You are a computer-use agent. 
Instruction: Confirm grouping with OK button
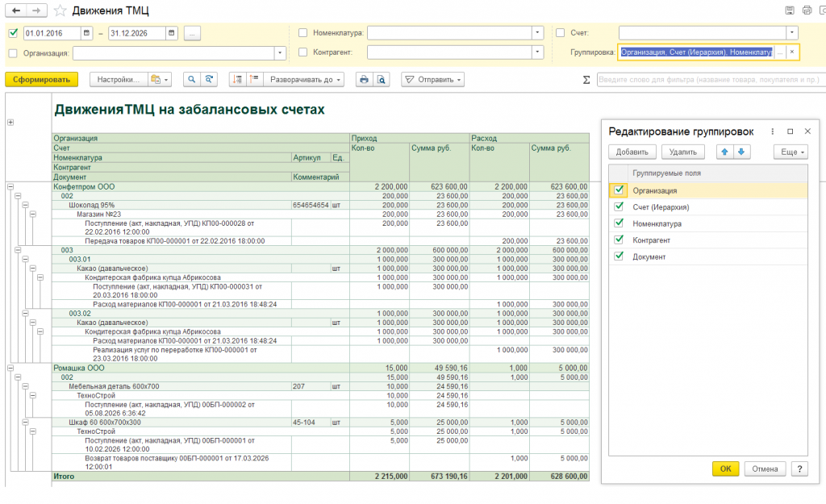[725, 469]
